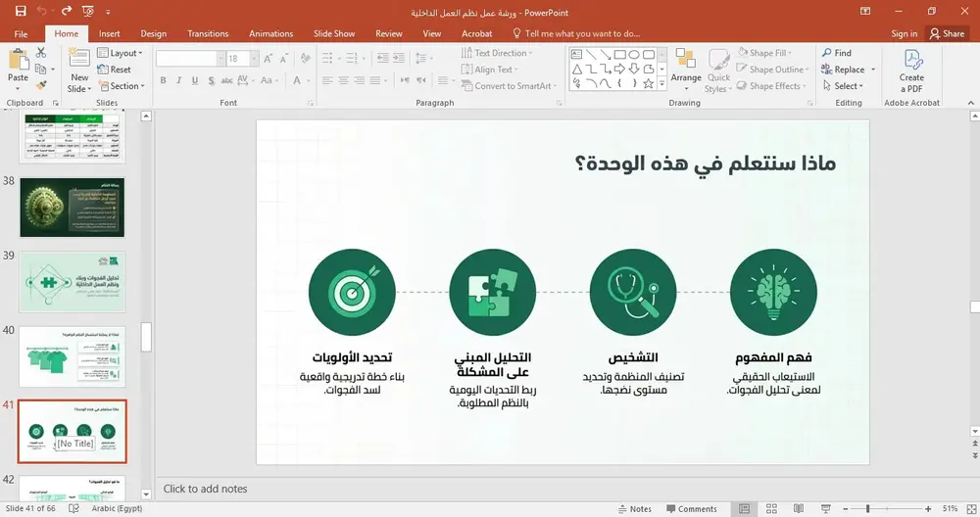Toggle bold formatting

point(163,80)
